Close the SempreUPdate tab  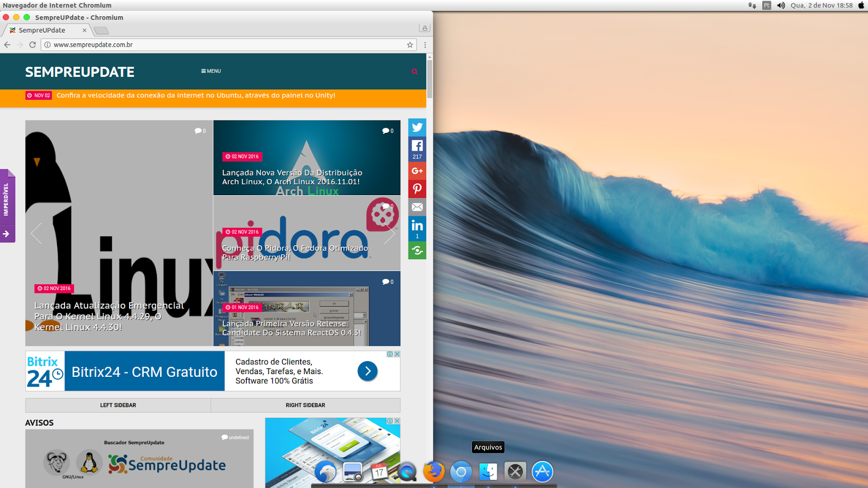(x=84, y=30)
